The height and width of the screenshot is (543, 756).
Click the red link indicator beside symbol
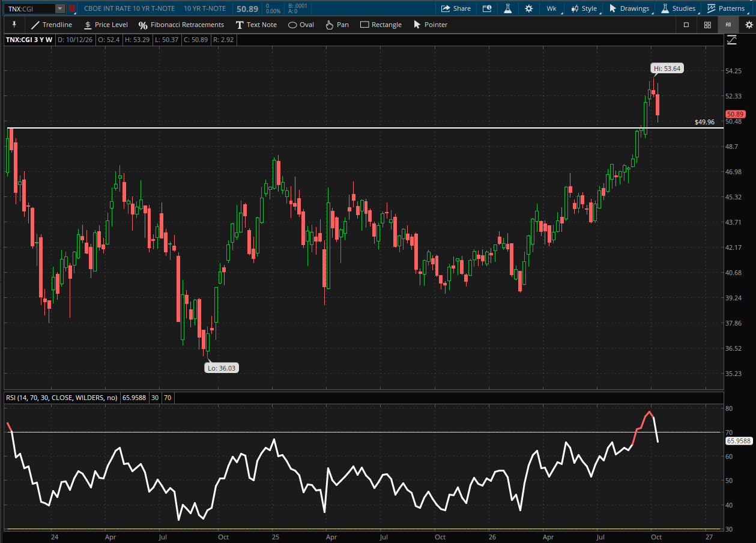point(72,8)
